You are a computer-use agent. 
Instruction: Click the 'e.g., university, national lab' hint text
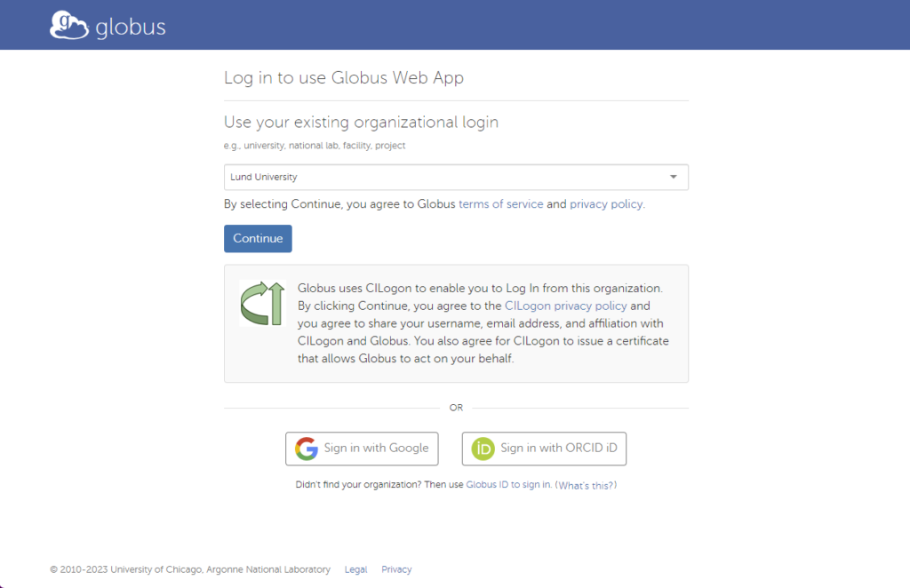315,146
